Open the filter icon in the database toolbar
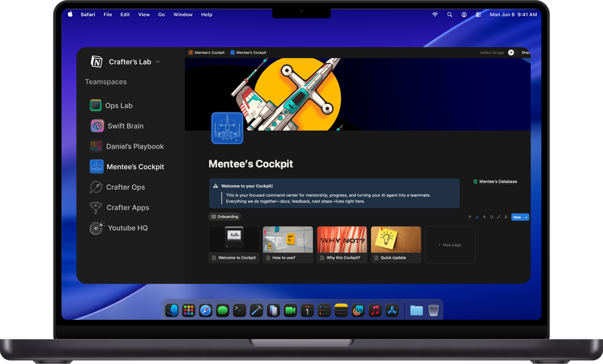Viewport: 603px width, 364px height. click(x=470, y=217)
